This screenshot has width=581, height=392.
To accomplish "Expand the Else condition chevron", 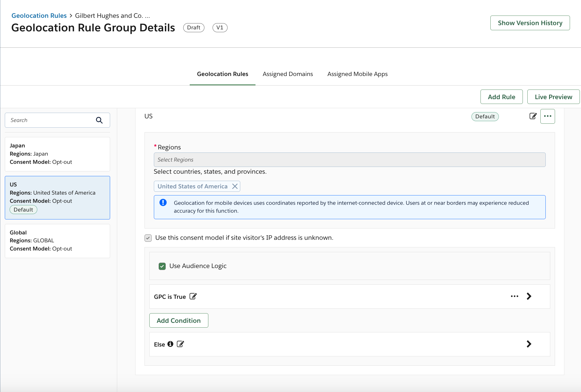I will click(x=529, y=344).
